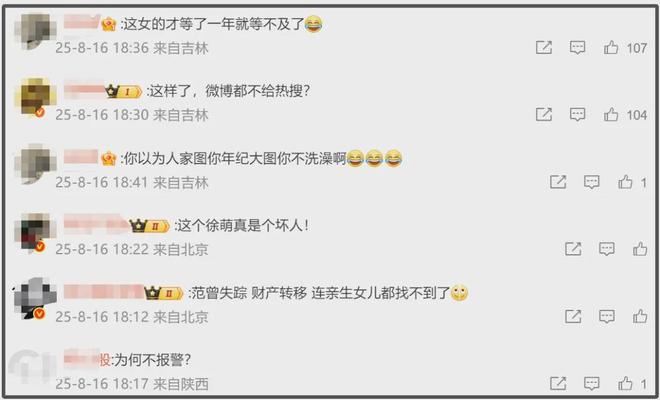Screen dimensions: 660x400
Task: Like the comment about 范曾失踪
Action: 640,316
